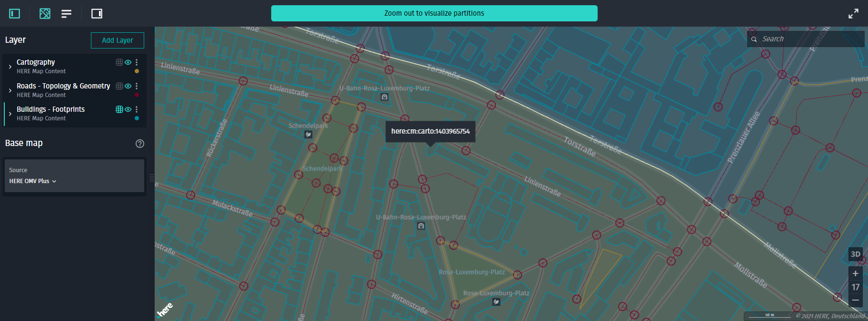The image size is (868, 321).
Task: Click the lower U-Bahn-Rosa-Luxemburg-Platz station icon
Action: coord(421,226)
